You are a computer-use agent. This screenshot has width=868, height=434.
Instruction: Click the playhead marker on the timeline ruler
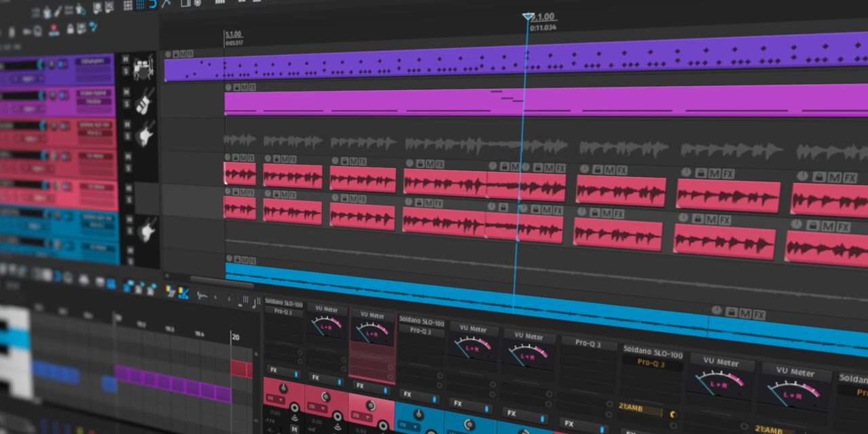click(528, 16)
